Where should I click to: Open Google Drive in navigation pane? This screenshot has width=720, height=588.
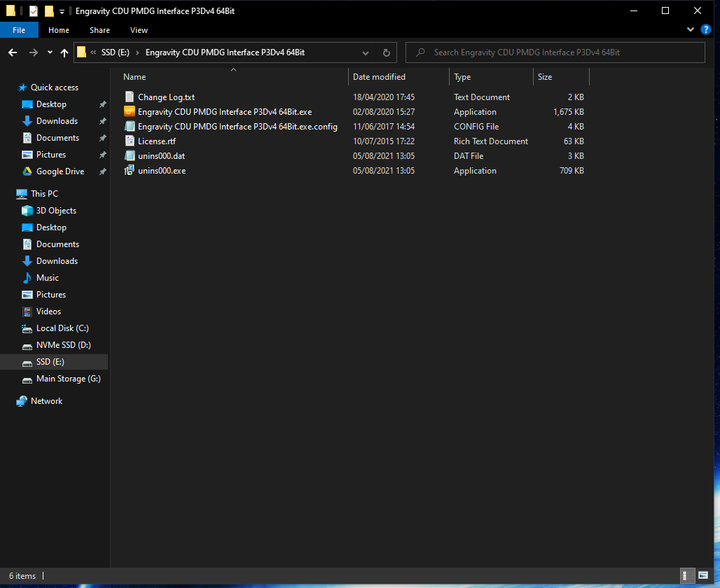[x=60, y=171]
